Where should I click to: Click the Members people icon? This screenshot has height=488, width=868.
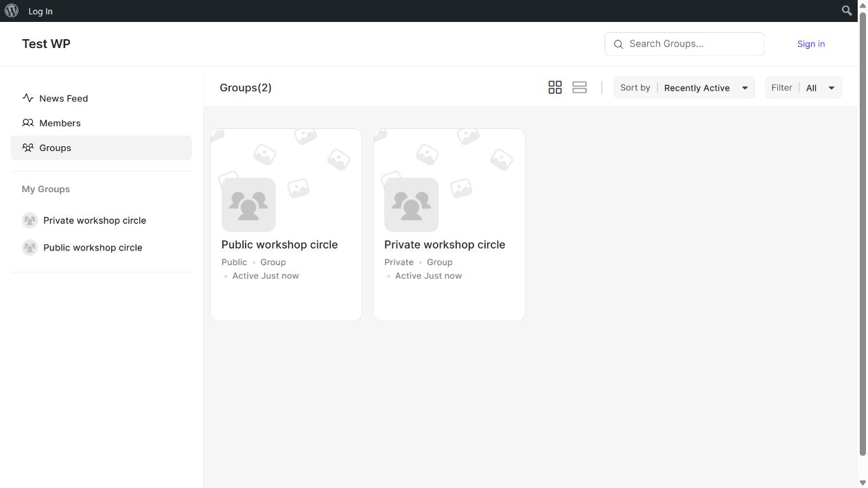28,123
